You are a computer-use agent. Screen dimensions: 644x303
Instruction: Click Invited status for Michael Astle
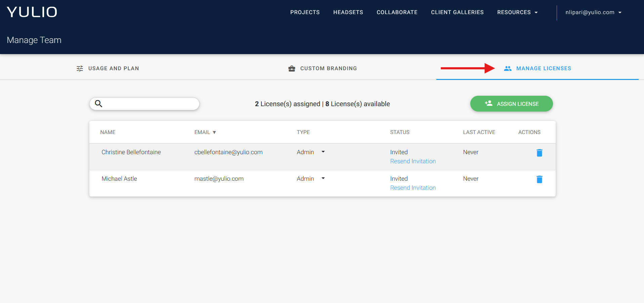399,179
